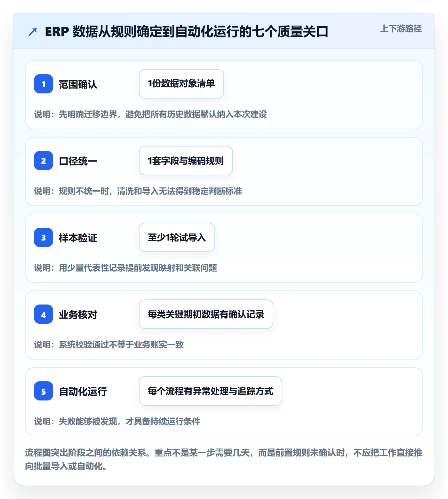Screen dimensions: 448x499
Task: Click the 每类关键期初数据有确认记录 chip
Action: coord(206,314)
